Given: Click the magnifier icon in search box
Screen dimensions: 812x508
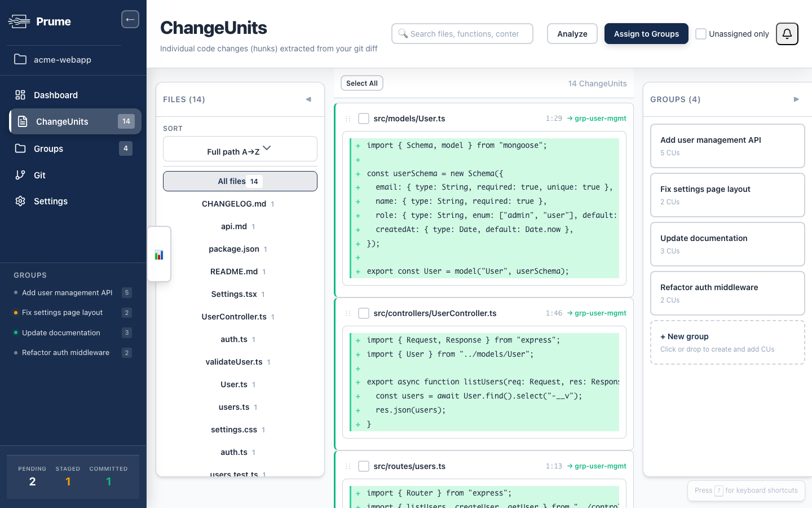Looking at the screenshot, I should (403, 33).
